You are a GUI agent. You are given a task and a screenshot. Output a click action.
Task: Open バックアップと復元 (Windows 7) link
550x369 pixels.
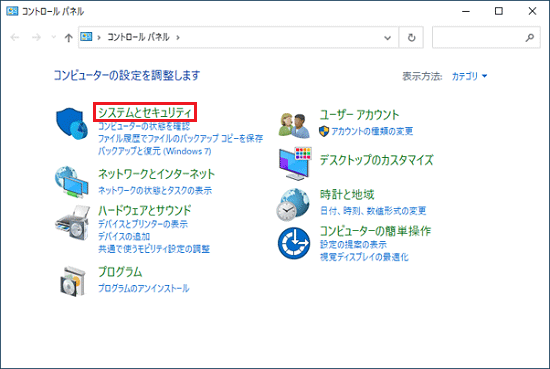(154, 151)
